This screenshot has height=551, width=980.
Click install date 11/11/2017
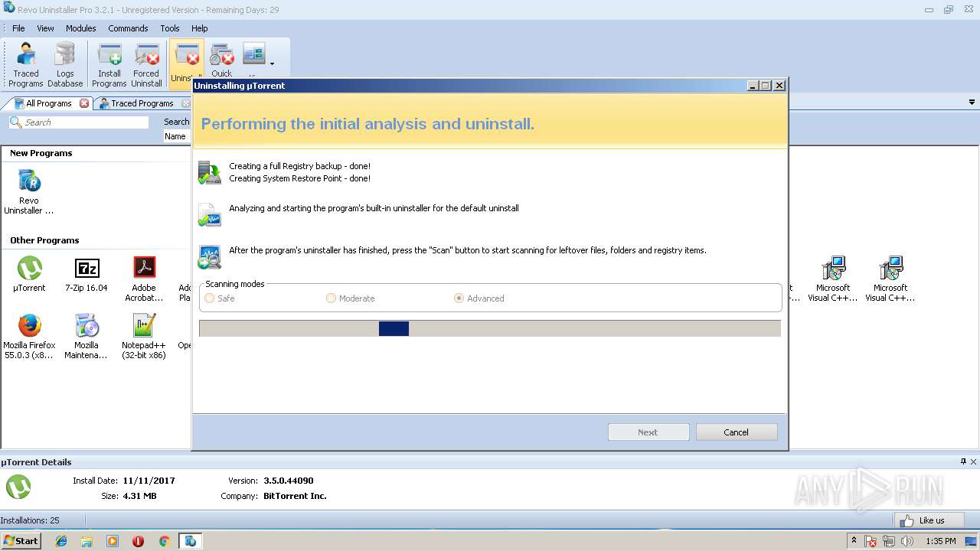pyautogui.click(x=149, y=481)
